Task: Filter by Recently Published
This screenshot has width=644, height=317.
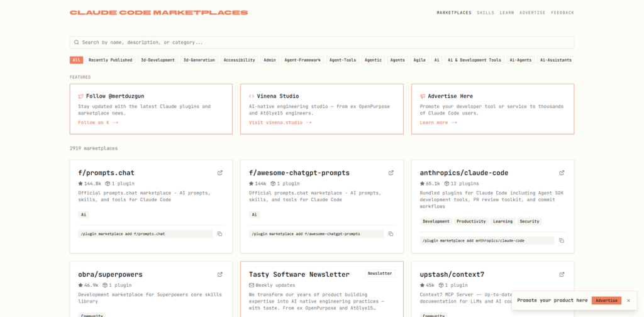Action: point(110,60)
